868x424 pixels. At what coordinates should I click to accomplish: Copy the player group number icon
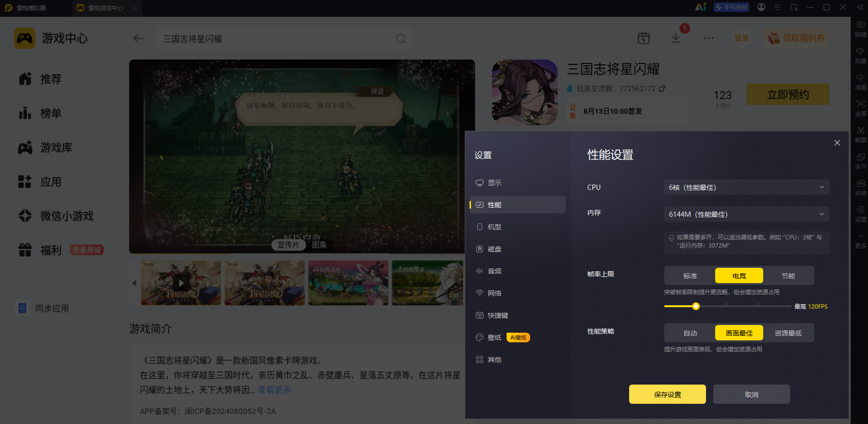click(x=662, y=88)
